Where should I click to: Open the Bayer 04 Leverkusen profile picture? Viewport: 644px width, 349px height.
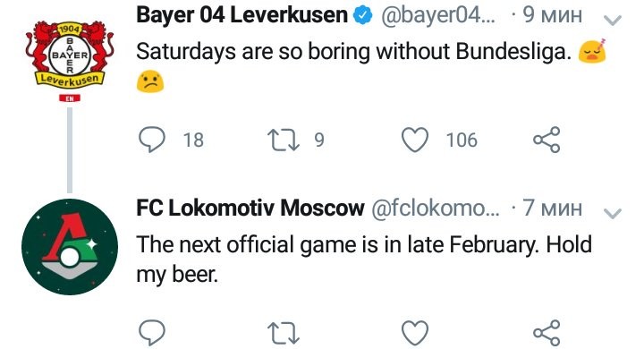coord(70,55)
